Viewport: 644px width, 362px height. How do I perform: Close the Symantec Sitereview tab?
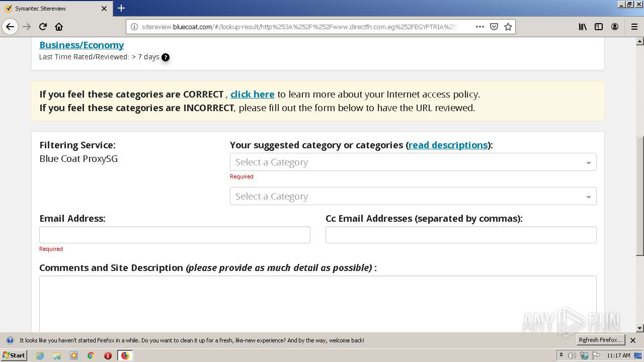104,9
